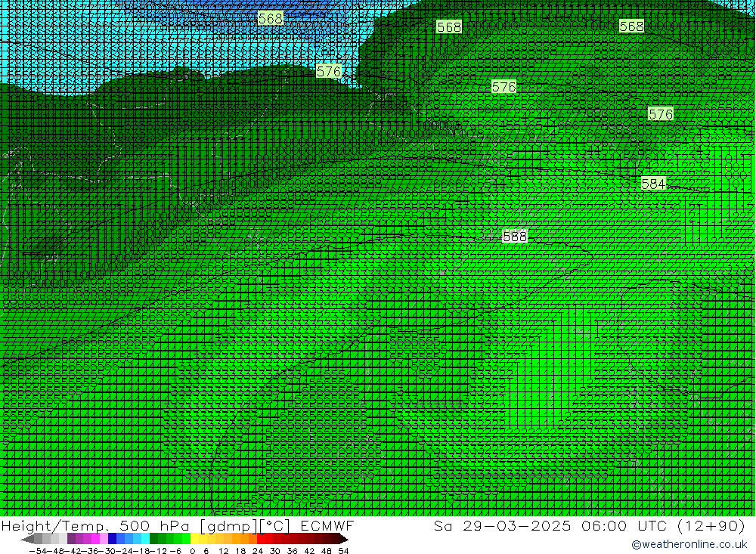This screenshot has height=554, width=756.
Task: Click the legend value '-54'
Action: (x=38, y=551)
